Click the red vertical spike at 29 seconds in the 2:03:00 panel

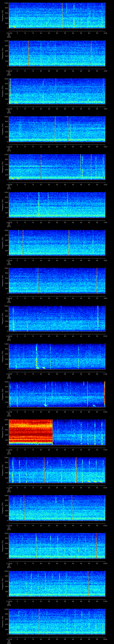pos(56,91)
